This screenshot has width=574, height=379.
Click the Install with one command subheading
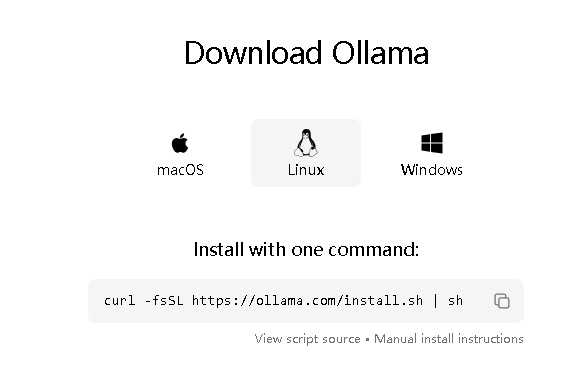pos(306,249)
